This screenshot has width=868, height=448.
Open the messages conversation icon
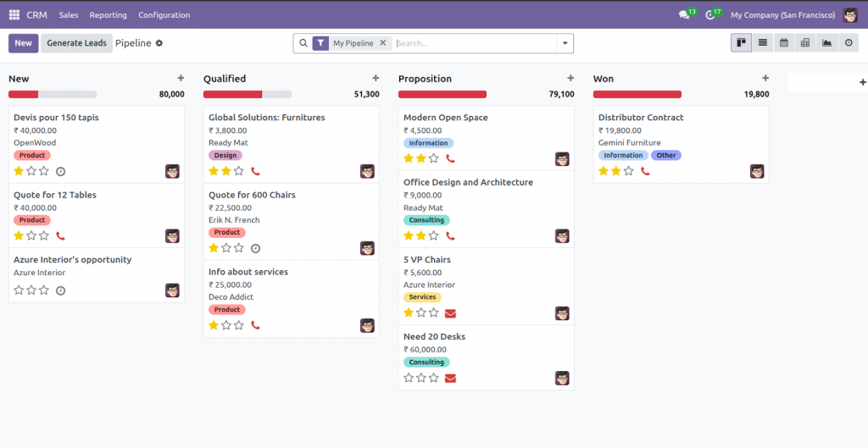(x=684, y=15)
